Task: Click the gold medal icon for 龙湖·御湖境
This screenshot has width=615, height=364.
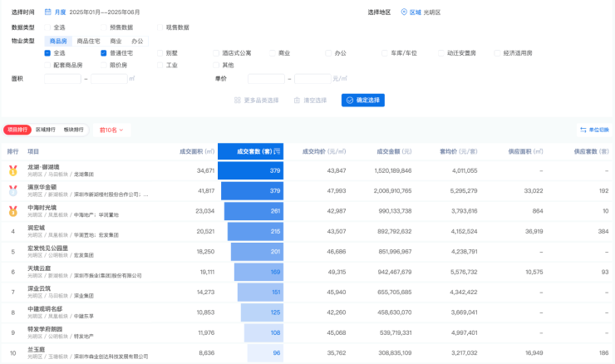Action: (12, 170)
